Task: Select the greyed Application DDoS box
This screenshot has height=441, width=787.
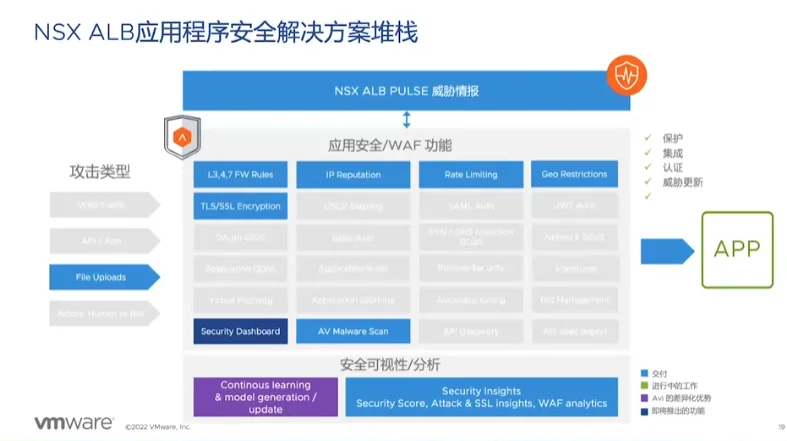Action: pyautogui.click(x=240, y=268)
